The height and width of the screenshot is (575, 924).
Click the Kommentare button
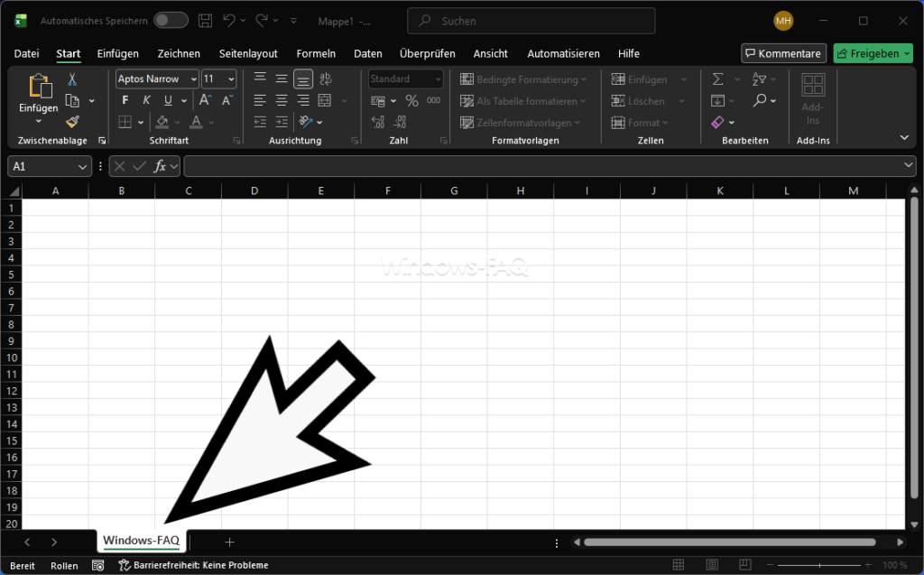point(784,53)
